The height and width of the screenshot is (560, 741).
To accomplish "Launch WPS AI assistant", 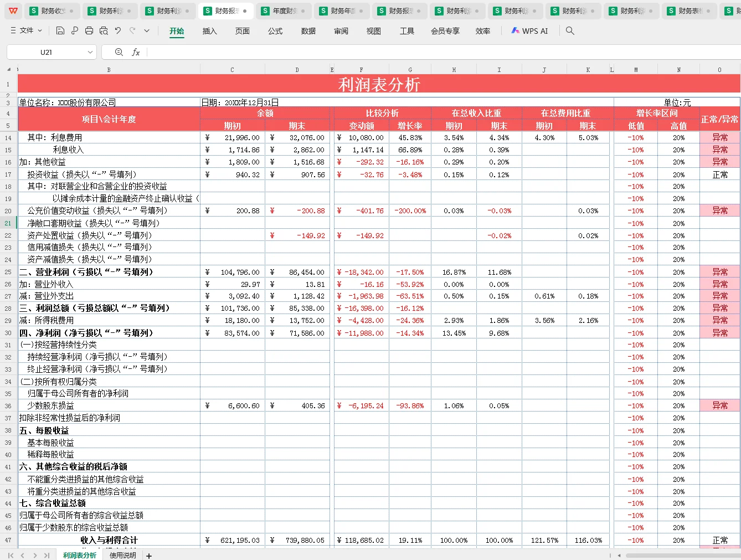I will [x=529, y=30].
